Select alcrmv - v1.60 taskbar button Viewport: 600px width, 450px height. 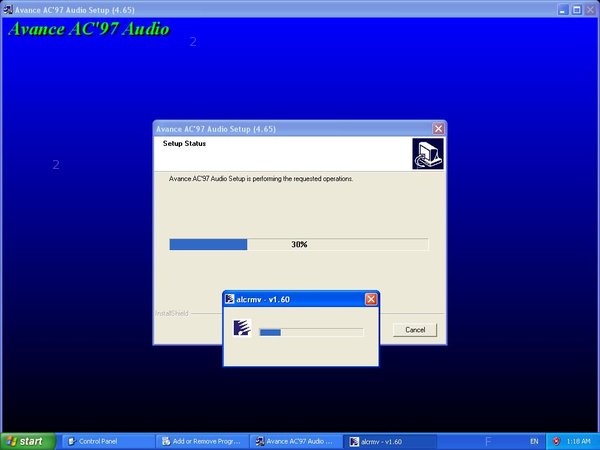390,442
